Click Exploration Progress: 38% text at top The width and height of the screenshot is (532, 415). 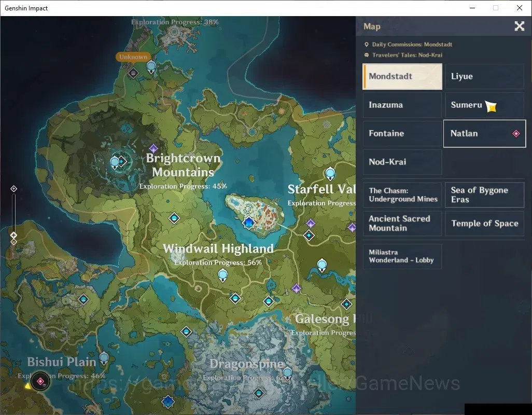(x=175, y=22)
